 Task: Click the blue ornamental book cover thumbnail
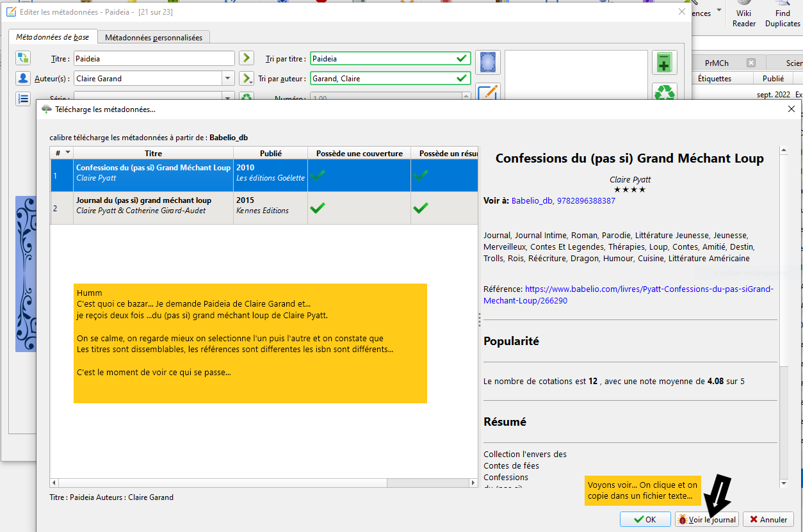(25, 274)
